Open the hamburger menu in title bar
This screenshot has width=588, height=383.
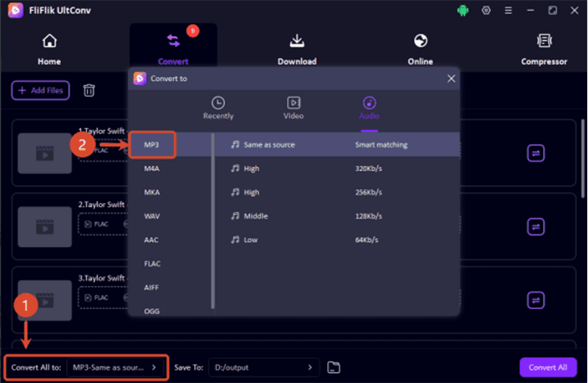[x=508, y=10]
